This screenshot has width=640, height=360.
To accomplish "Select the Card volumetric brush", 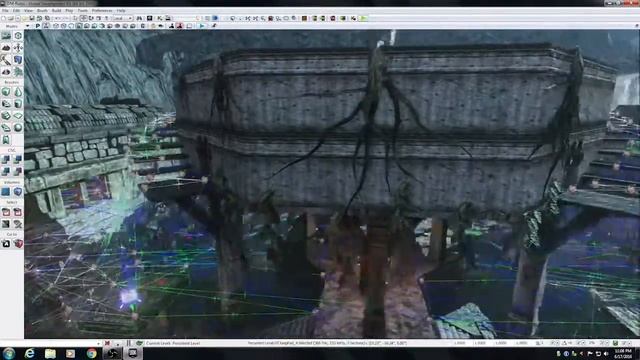I will [6, 140].
